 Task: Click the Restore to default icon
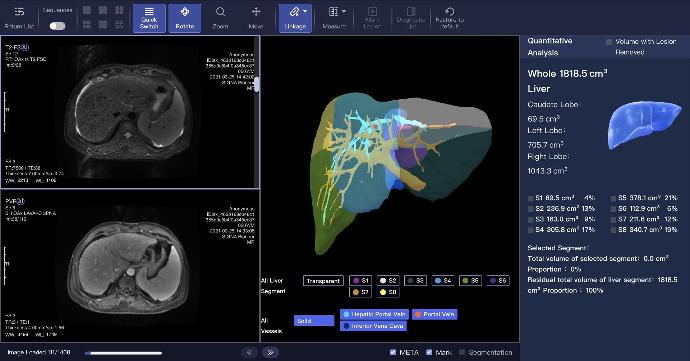449,12
